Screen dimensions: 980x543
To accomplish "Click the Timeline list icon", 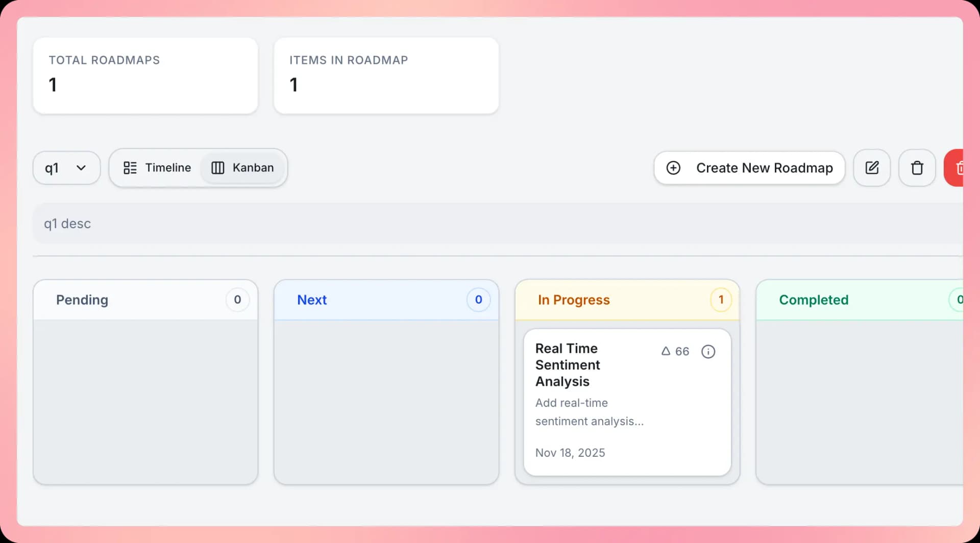I will [x=130, y=168].
